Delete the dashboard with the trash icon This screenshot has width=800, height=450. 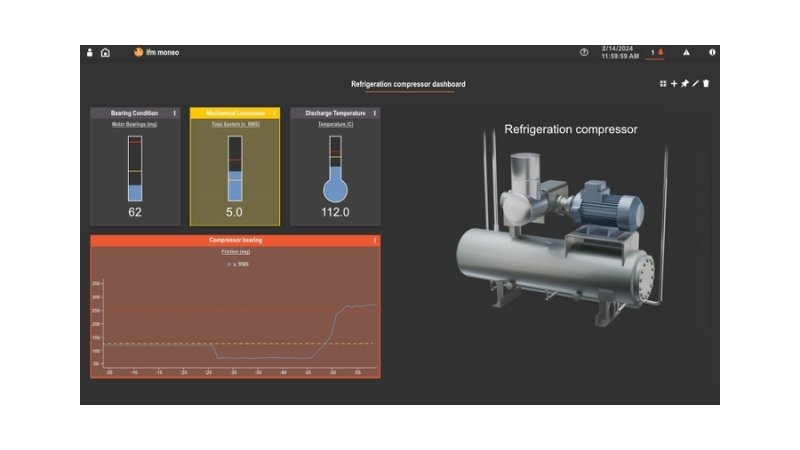pyautogui.click(x=706, y=83)
